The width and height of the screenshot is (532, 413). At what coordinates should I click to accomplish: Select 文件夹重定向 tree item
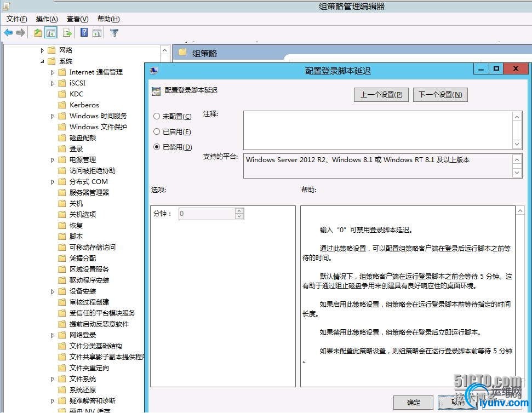89,368
